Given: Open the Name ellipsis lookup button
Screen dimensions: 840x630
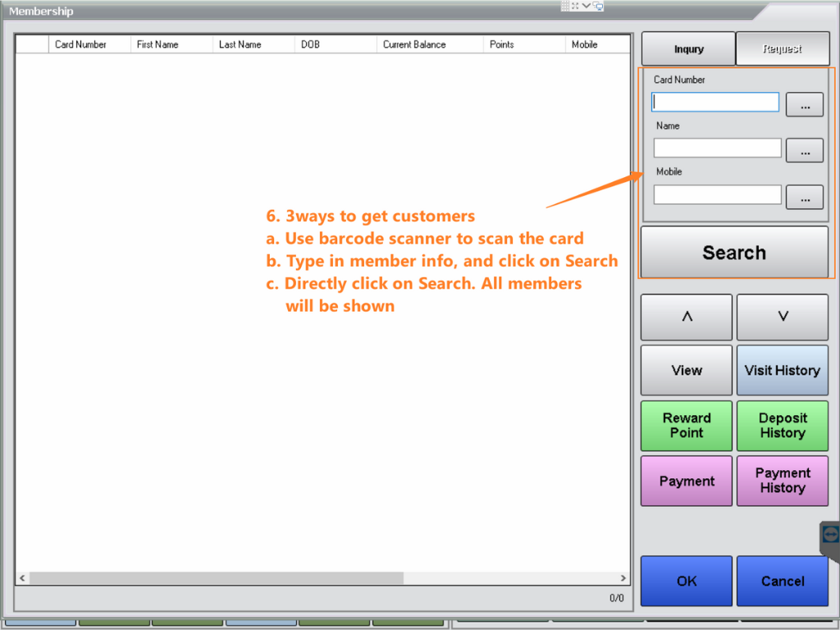Looking at the screenshot, I should coord(804,151).
